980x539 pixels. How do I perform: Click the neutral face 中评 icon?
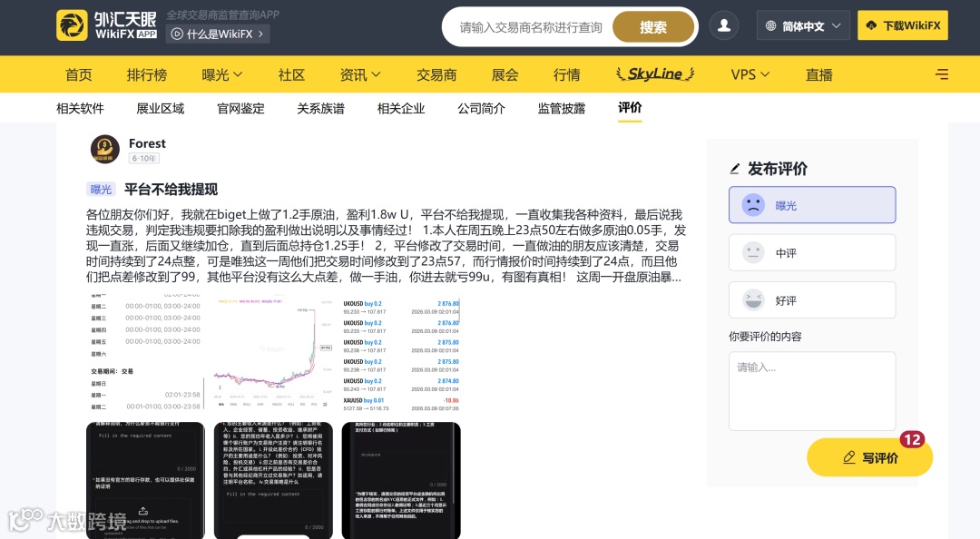(x=753, y=252)
